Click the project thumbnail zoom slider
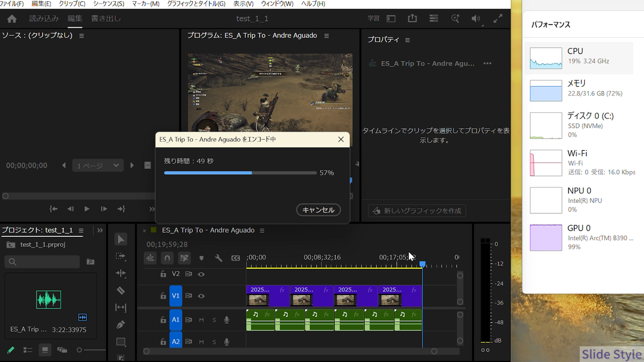Viewport: 644px width, 362px height. [79, 350]
